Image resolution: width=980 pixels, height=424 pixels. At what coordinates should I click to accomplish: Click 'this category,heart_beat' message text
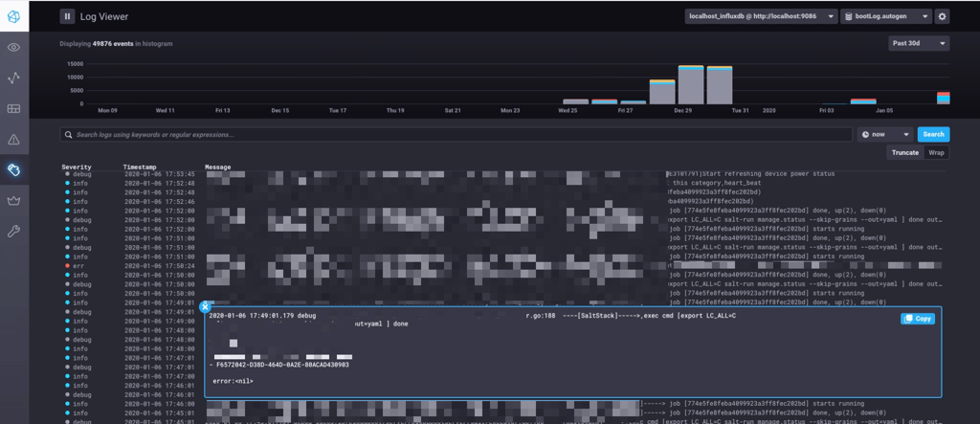click(x=716, y=183)
